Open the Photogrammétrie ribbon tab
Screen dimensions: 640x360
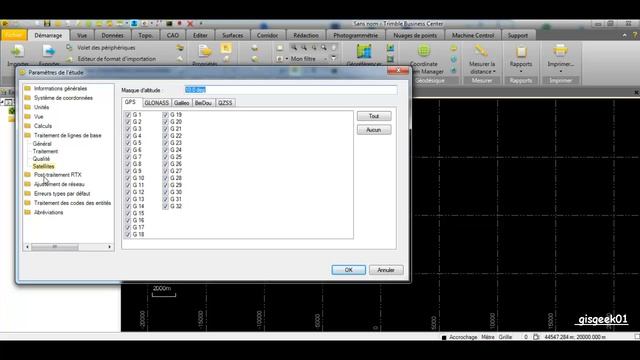point(355,36)
